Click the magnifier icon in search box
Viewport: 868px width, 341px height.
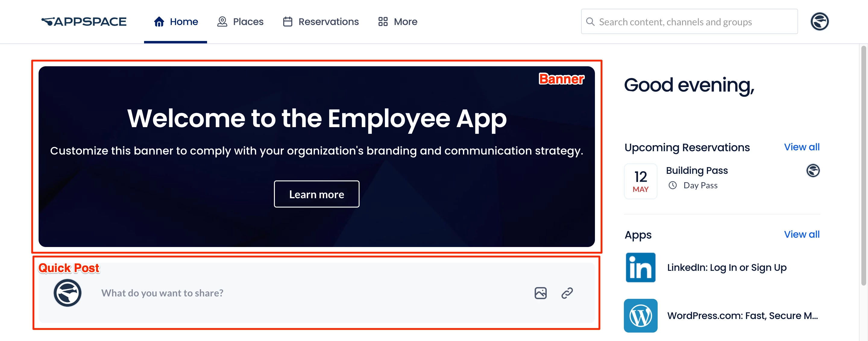pyautogui.click(x=590, y=22)
